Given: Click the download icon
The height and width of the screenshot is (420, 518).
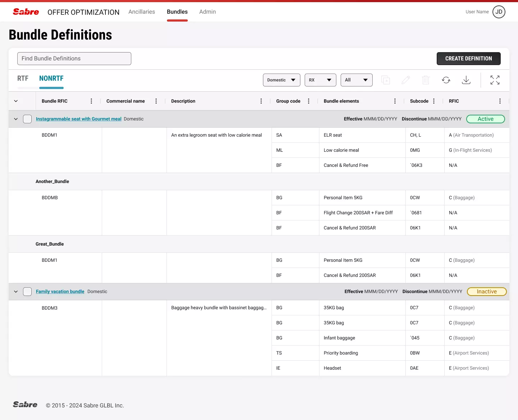Looking at the screenshot, I should pyautogui.click(x=466, y=80).
